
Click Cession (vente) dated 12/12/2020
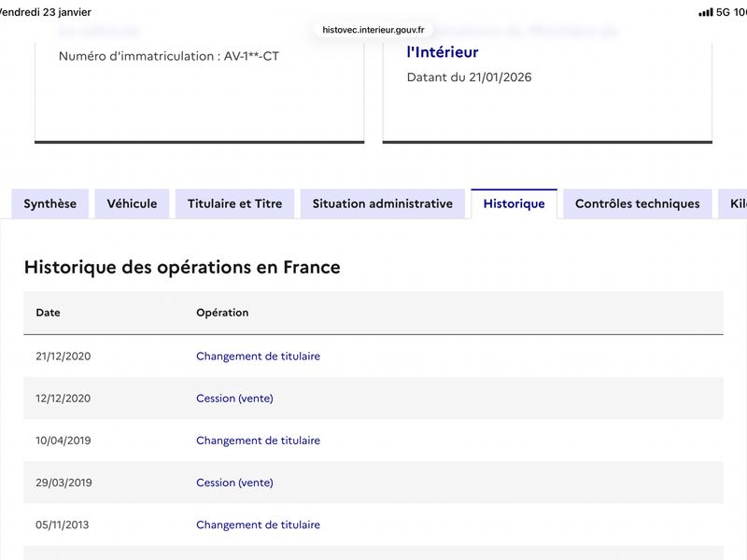coord(235,399)
